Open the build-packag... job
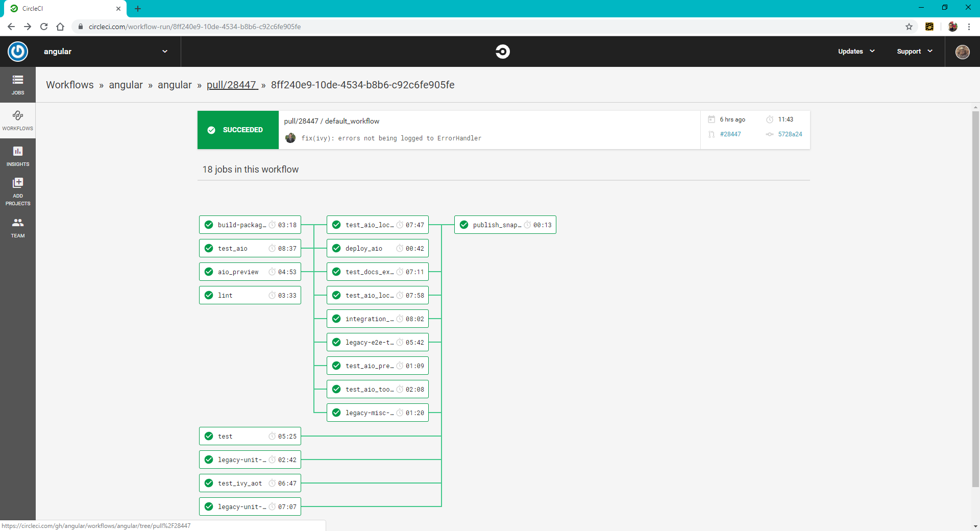 (x=250, y=225)
